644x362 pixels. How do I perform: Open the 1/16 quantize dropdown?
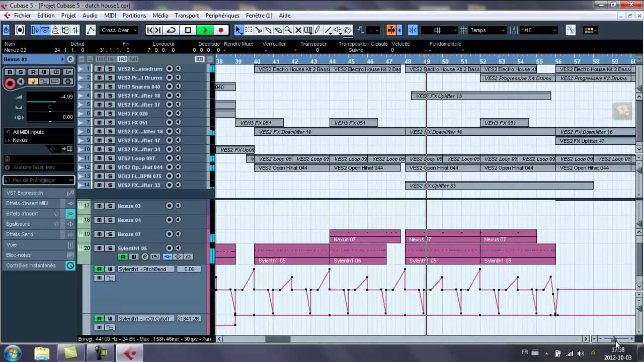click(539, 30)
